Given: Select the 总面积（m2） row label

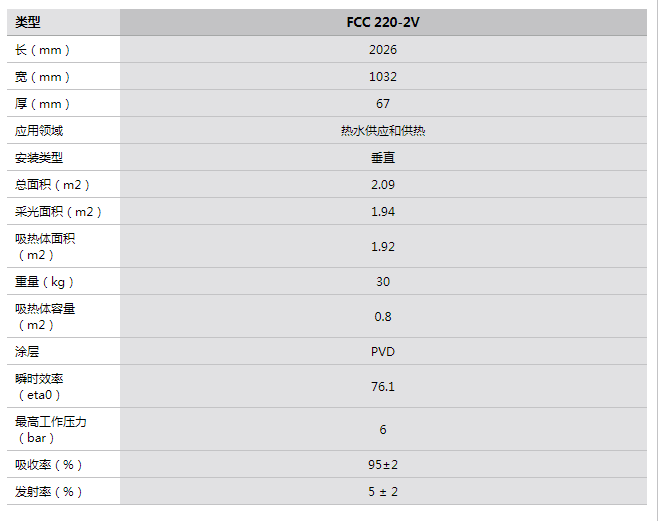Looking at the screenshot, I should click(52, 185).
